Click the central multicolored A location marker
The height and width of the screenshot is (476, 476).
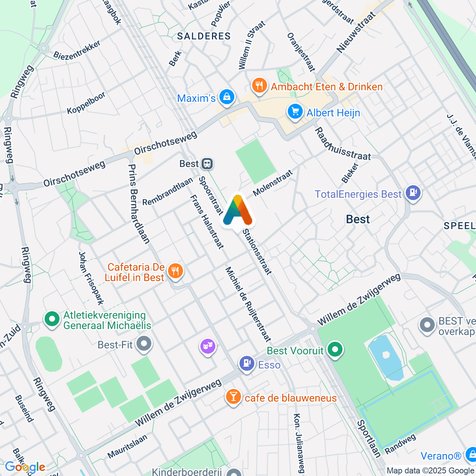[x=238, y=212]
